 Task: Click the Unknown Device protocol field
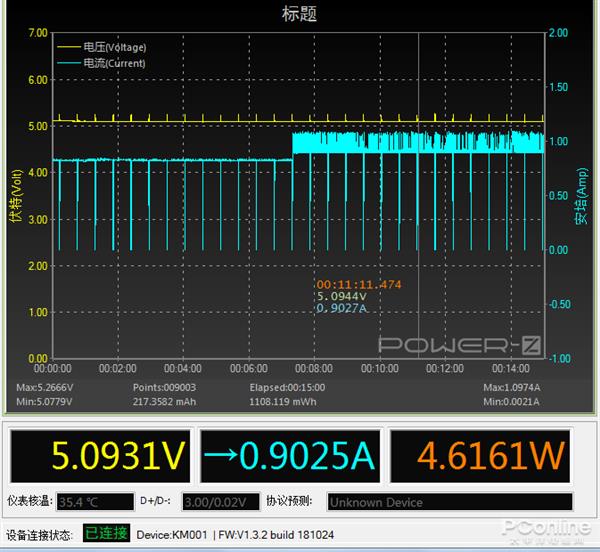point(450,502)
